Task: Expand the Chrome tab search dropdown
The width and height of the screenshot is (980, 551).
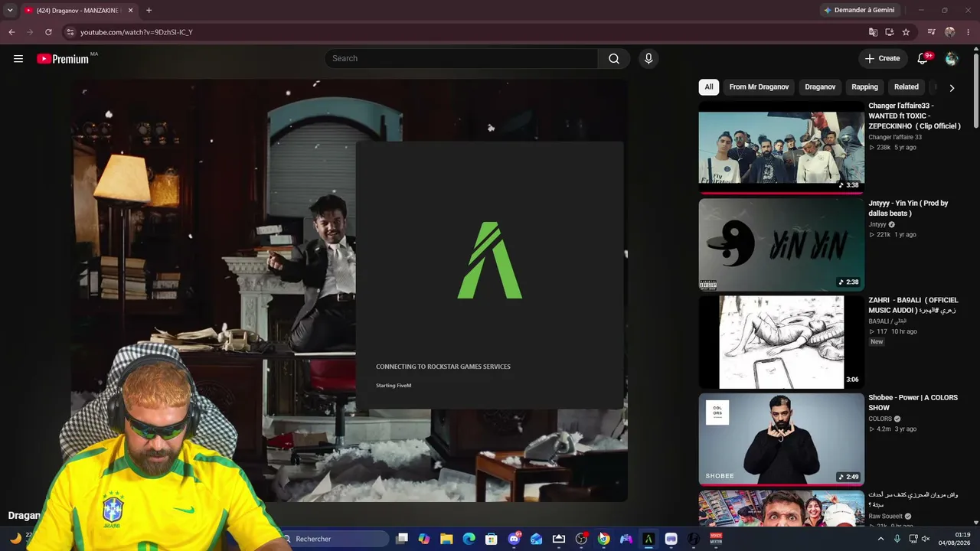Action: point(10,11)
